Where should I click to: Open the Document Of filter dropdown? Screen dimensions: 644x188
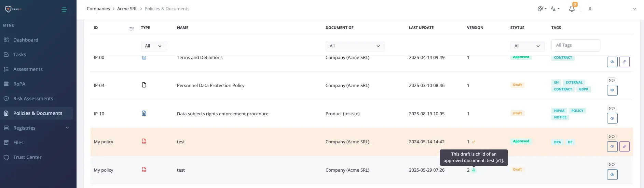coord(355,46)
